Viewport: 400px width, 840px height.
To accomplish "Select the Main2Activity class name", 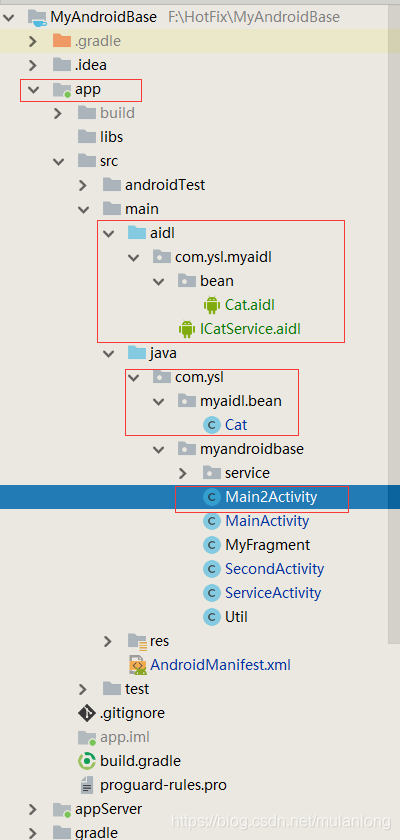I will pyautogui.click(x=271, y=497).
